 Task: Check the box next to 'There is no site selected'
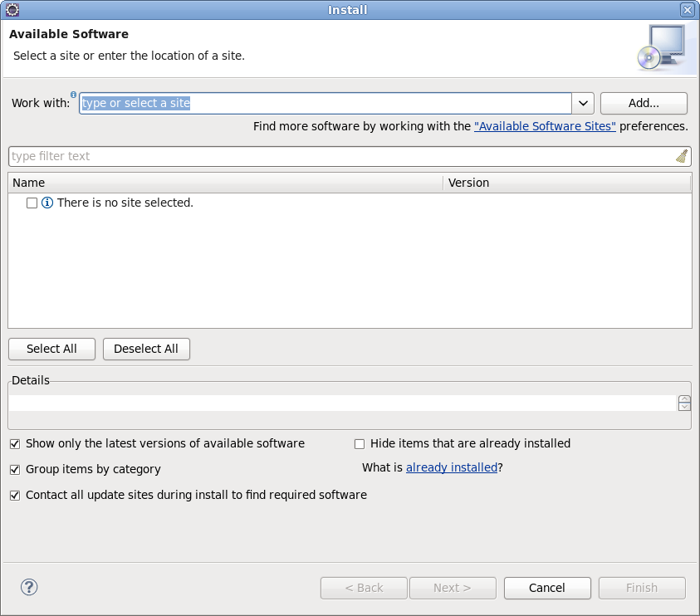coord(31,203)
